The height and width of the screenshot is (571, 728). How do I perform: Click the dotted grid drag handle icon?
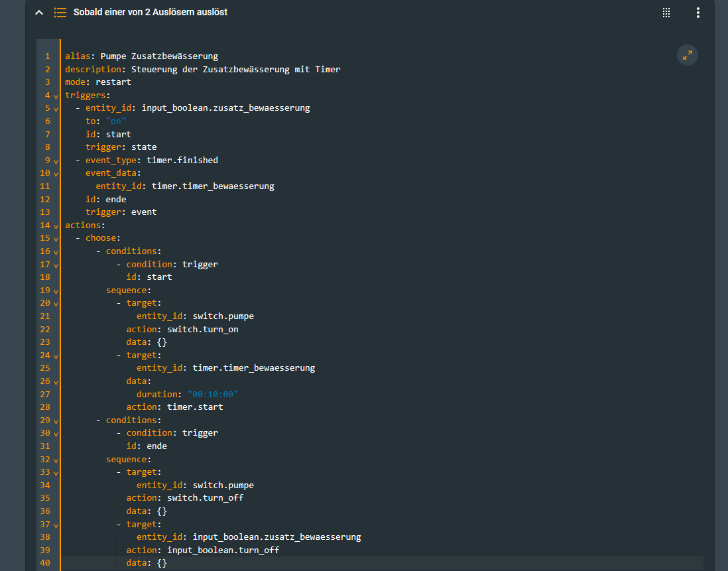(666, 13)
